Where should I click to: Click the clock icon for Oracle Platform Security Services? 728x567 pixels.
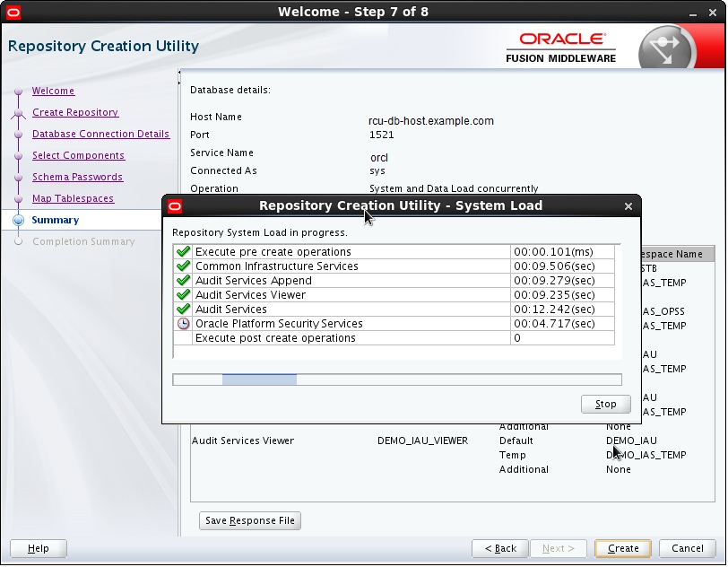[x=183, y=324]
